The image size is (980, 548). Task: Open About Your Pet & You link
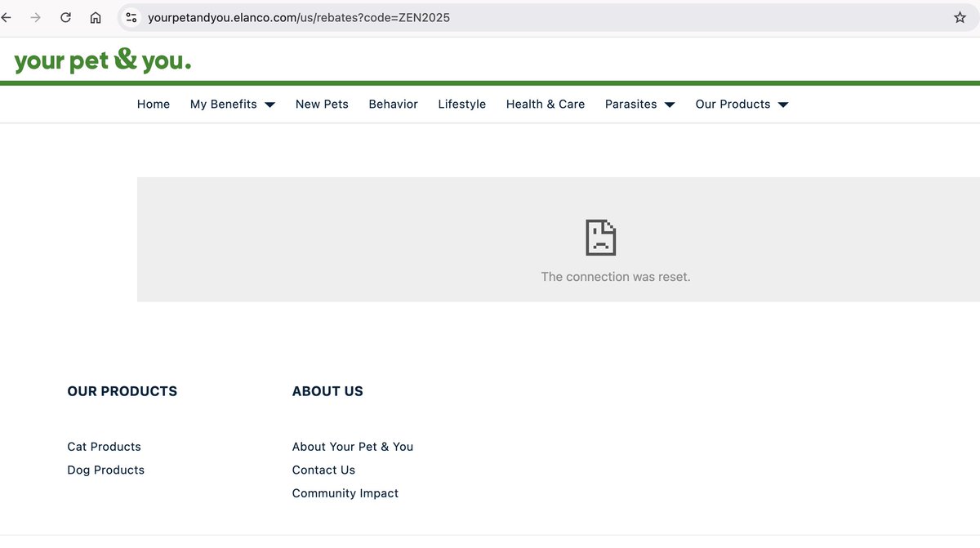pos(353,447)
